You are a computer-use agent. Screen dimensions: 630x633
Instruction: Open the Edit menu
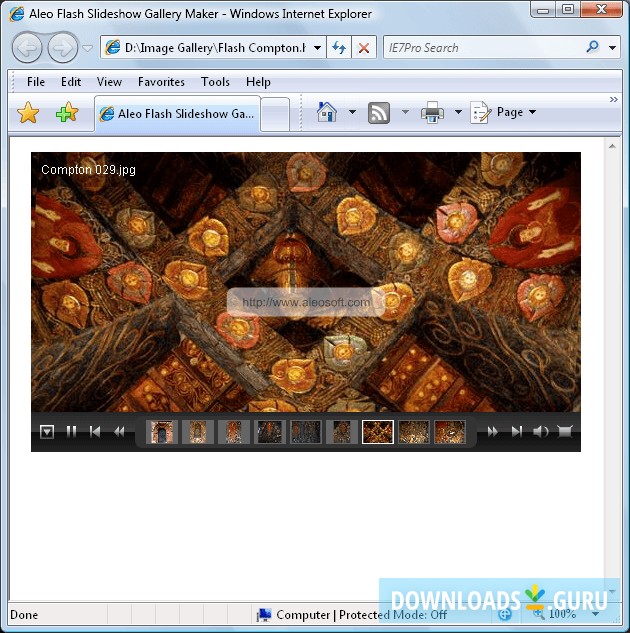click(71, 82)
